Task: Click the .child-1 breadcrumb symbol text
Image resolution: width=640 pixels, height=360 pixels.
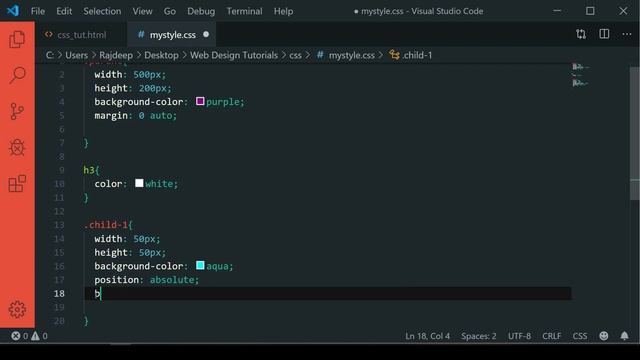Action: (417, 55)
